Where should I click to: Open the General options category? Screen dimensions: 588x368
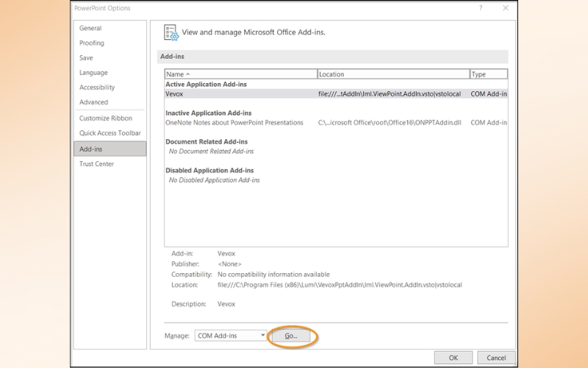click(x=90, y=28)
